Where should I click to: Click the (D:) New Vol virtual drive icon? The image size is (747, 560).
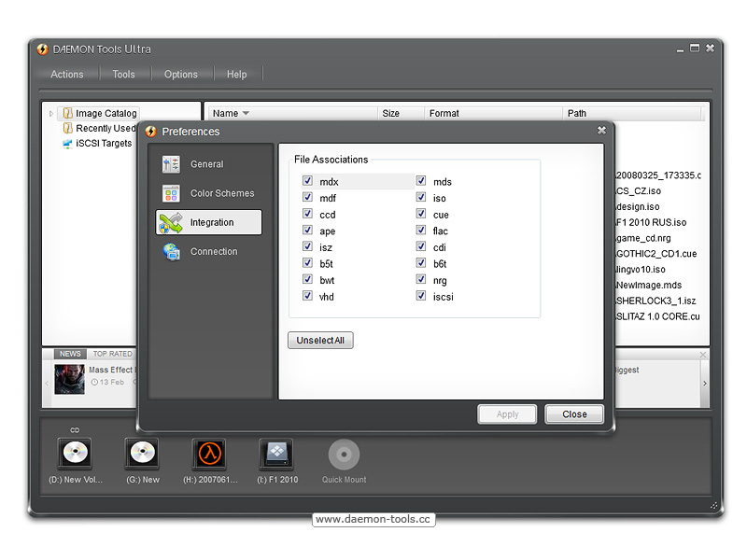tap(76, 453)
